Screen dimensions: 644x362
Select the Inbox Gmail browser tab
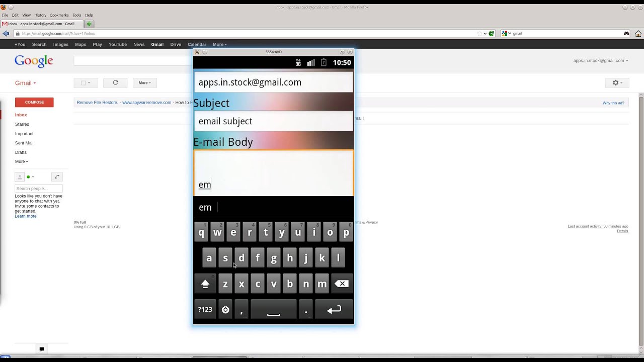pyautogui.click(x=42, y=24)
